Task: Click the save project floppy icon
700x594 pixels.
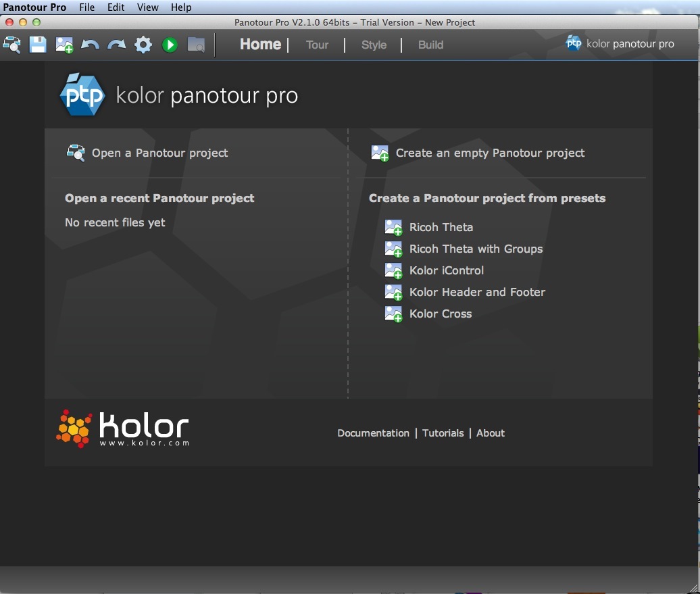Action: [x=38, y=45]
